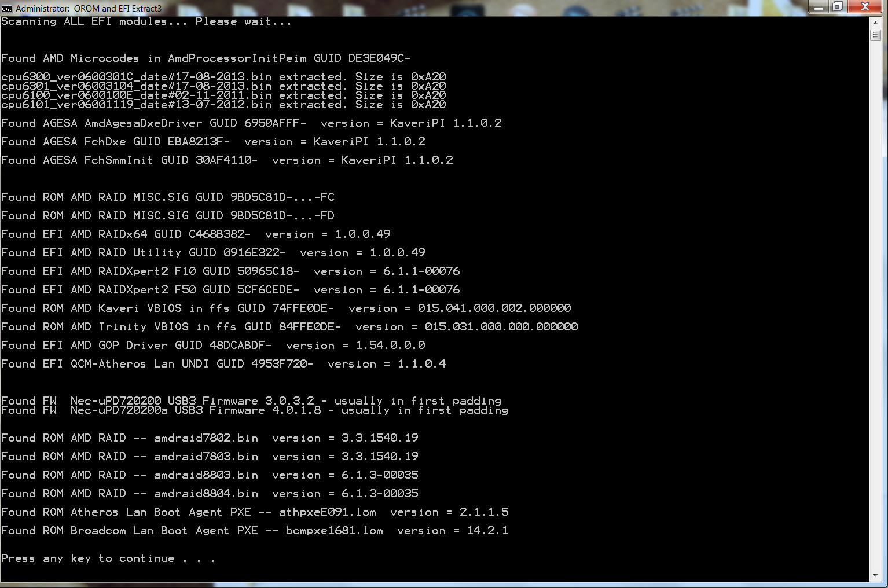This screenshot has width=888, height=588.
Task: Click the cpu6300_ver0600301C extracted line
Action: tap(223, 76)
